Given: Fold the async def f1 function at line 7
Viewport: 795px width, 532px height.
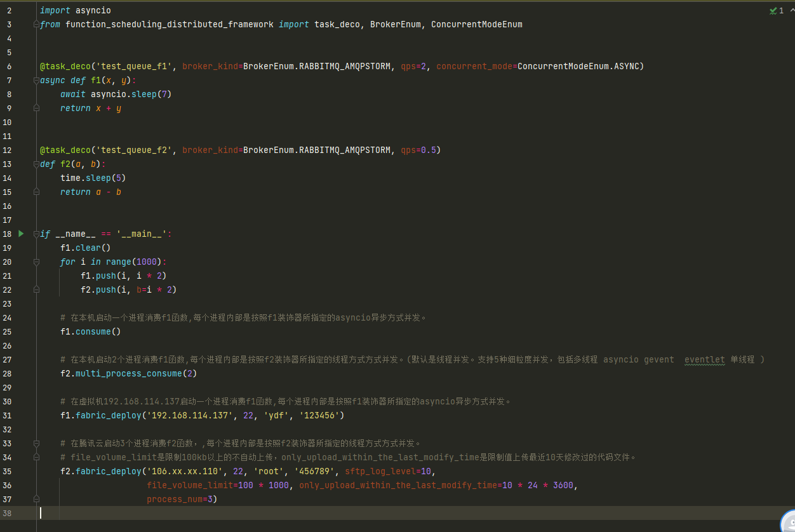Looking at the screenshot, I should coord(36,80).
